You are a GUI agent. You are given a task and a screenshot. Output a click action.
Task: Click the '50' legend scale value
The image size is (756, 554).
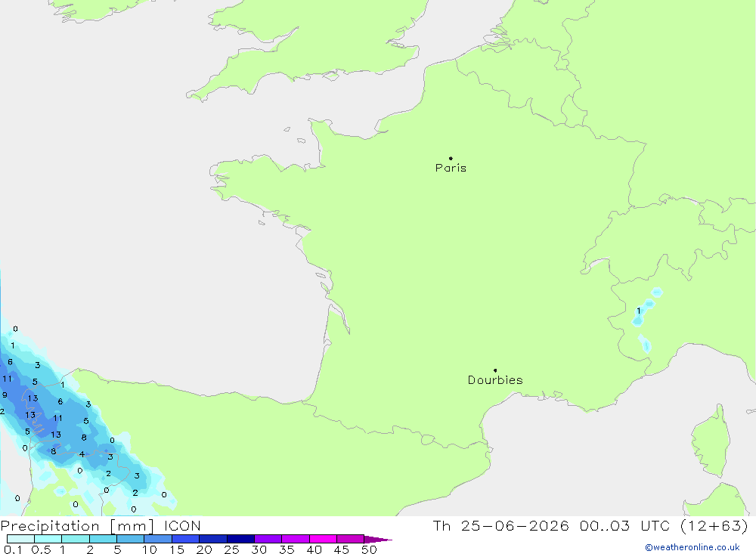(x=369, y=549)
